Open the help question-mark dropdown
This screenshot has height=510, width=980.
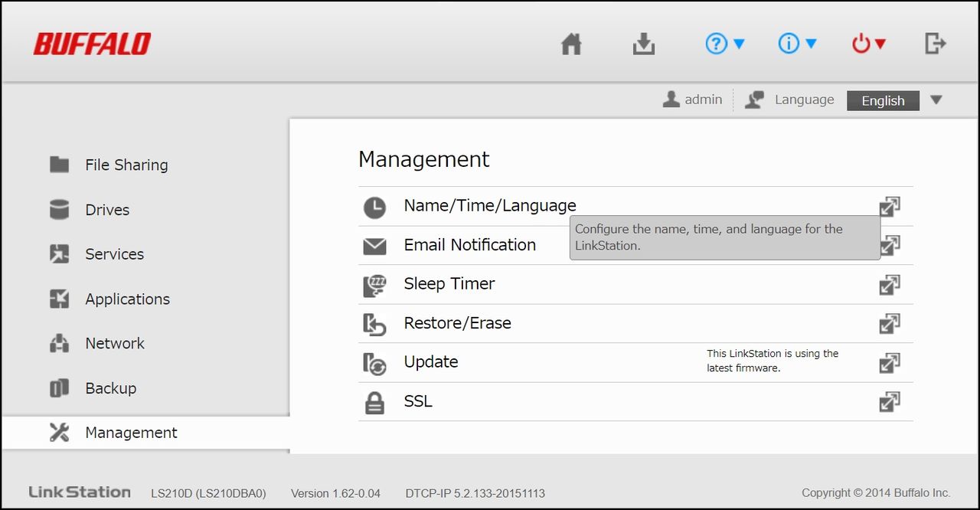724,44
